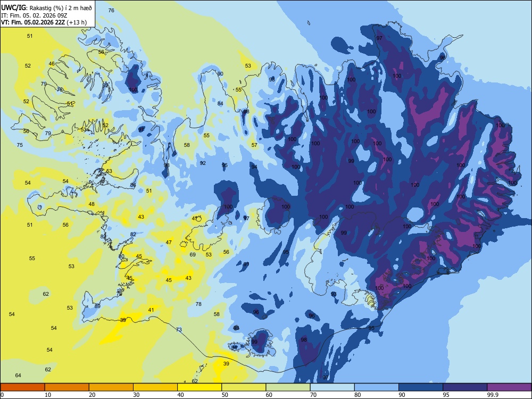The image size is (532, 399).
Task: Click the '40' tick label under the color scale
Action: (x=180, y=395)
